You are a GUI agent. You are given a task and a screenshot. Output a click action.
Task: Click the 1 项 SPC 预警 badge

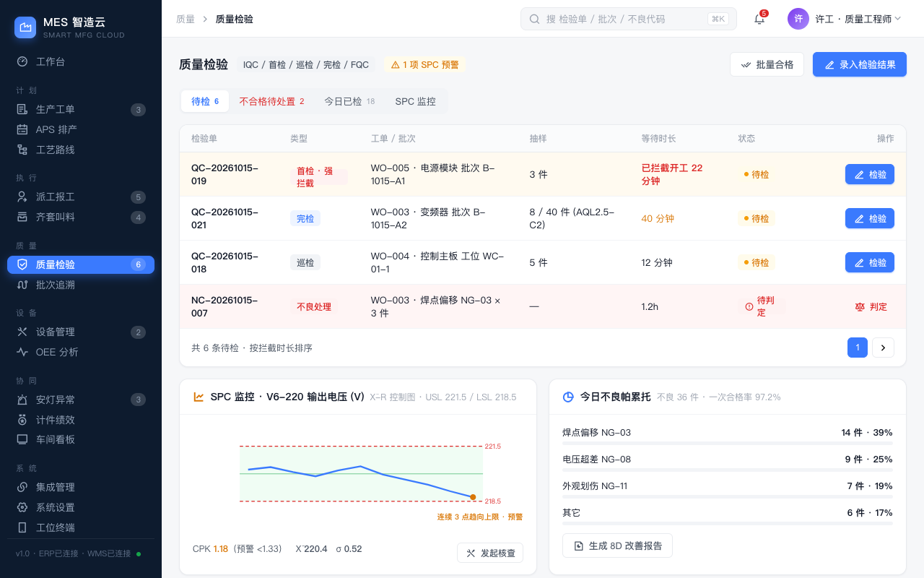pyautogui.click(x=425, y=64)
